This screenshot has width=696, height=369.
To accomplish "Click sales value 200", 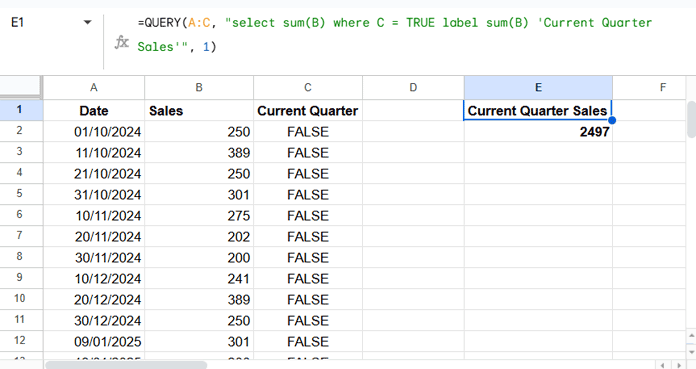I will pyautogui.click(x=199, y=258).
